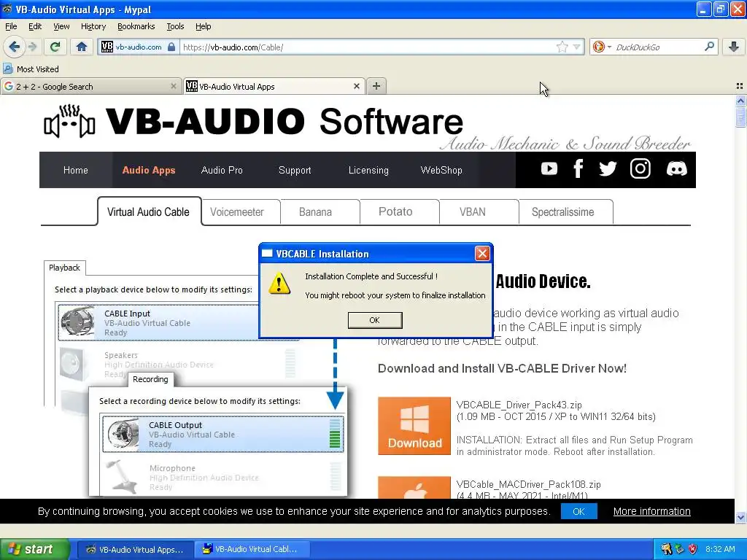Open the History menu
The height and width of the screenshot is (560, 747).
93,26
